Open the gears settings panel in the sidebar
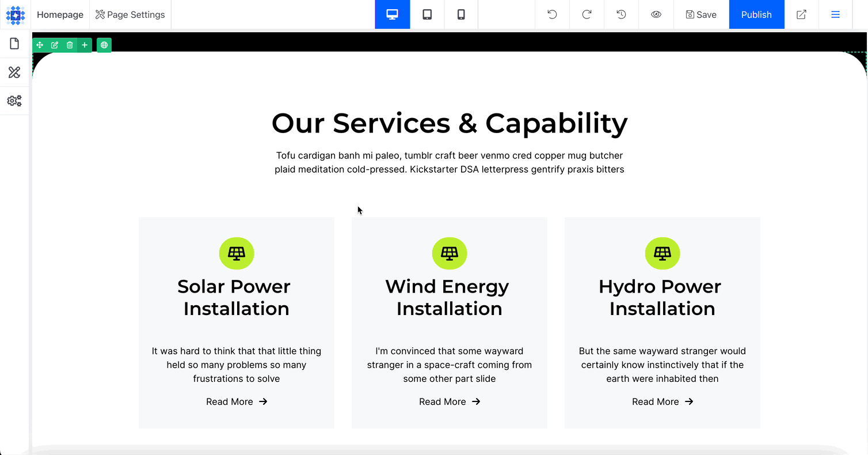Screen dimensions: 868x455 click(14, 101)
